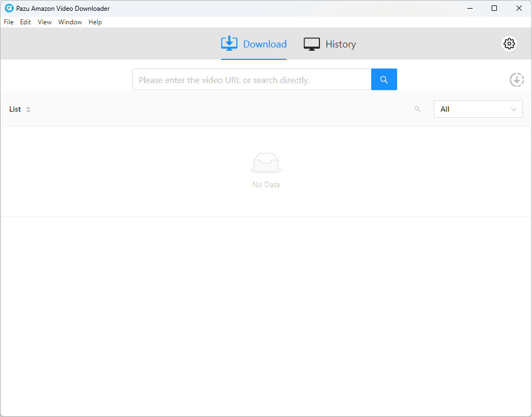This screenshot has width=532, height=417.
Task: Click the empty inbox No Data icon
Action: pos(266,163)
